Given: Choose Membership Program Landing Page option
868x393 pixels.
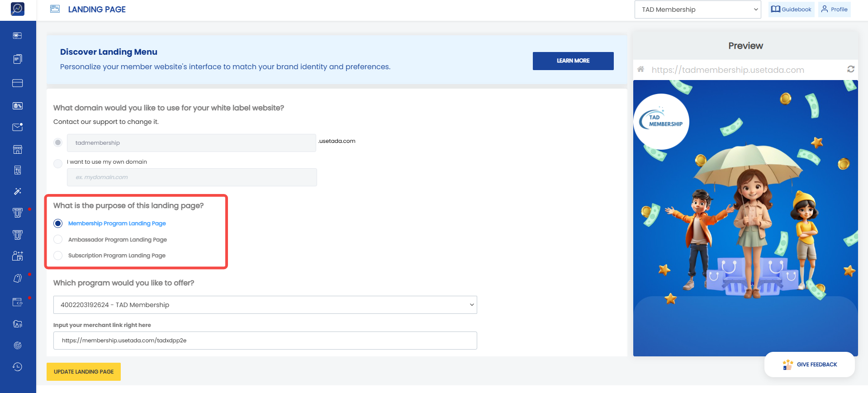Looking at the screenshot, I should [x=58, y=223].
